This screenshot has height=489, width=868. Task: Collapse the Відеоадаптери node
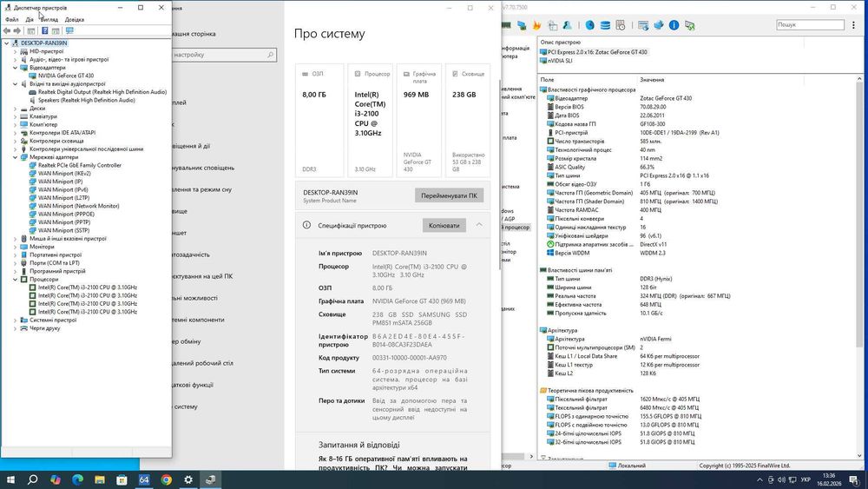[x=15, y=68]
